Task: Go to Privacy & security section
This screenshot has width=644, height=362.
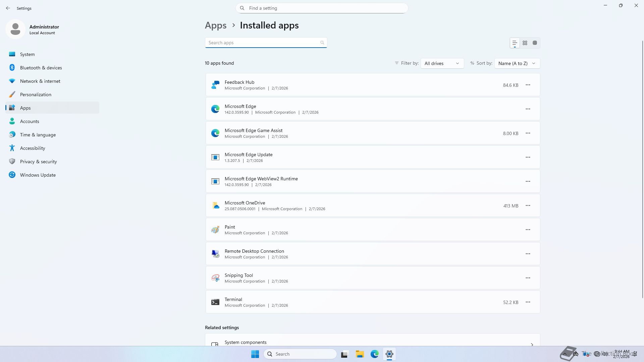Action: pyautogui.click(x=38, y=162)
